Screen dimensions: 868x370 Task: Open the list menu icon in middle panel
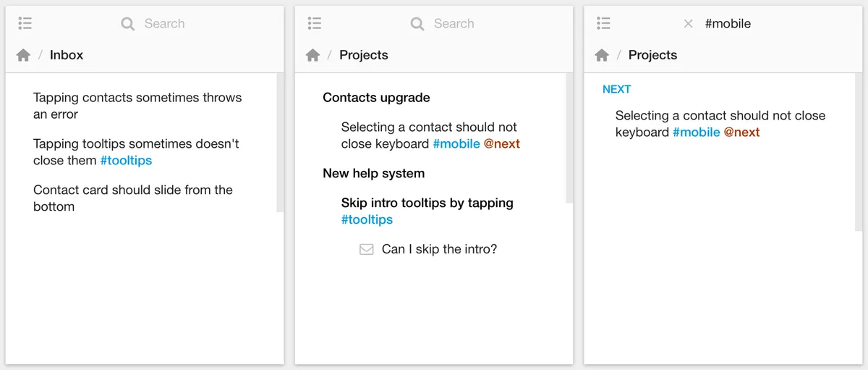pos(315,23)
